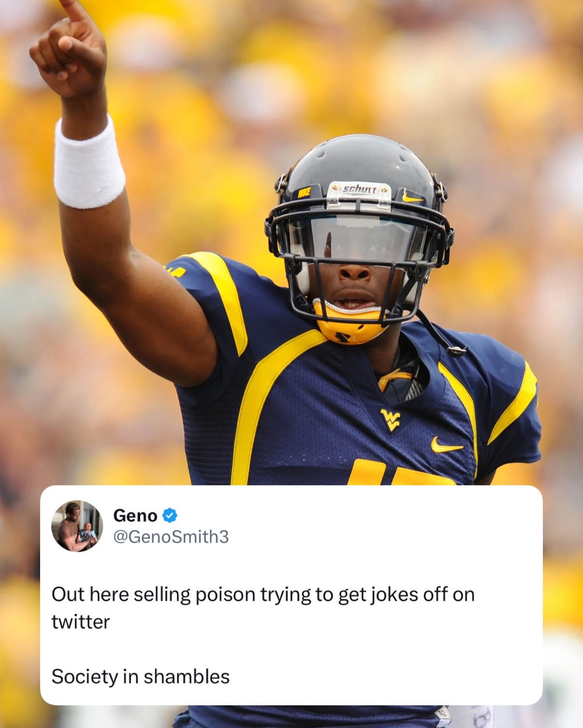Image resolution: width=583 pixels, height=728 pixels.
Task: Open Geno's round profile picture
Action: click(77, 526)
